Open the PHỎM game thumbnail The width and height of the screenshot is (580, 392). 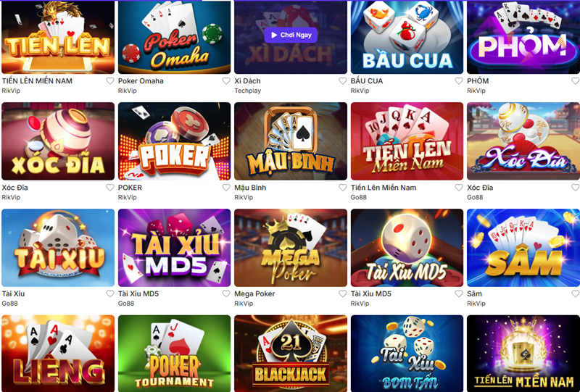click(x=523, y=37)
